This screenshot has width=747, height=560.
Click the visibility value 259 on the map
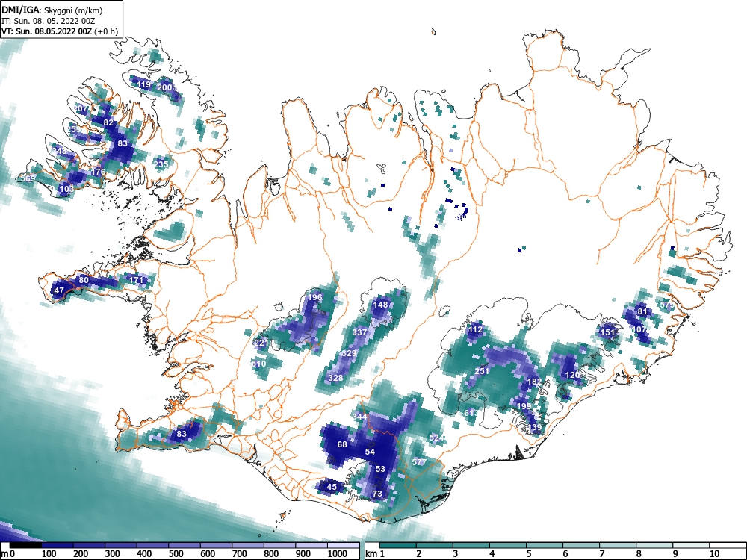(x=74, y=129)
